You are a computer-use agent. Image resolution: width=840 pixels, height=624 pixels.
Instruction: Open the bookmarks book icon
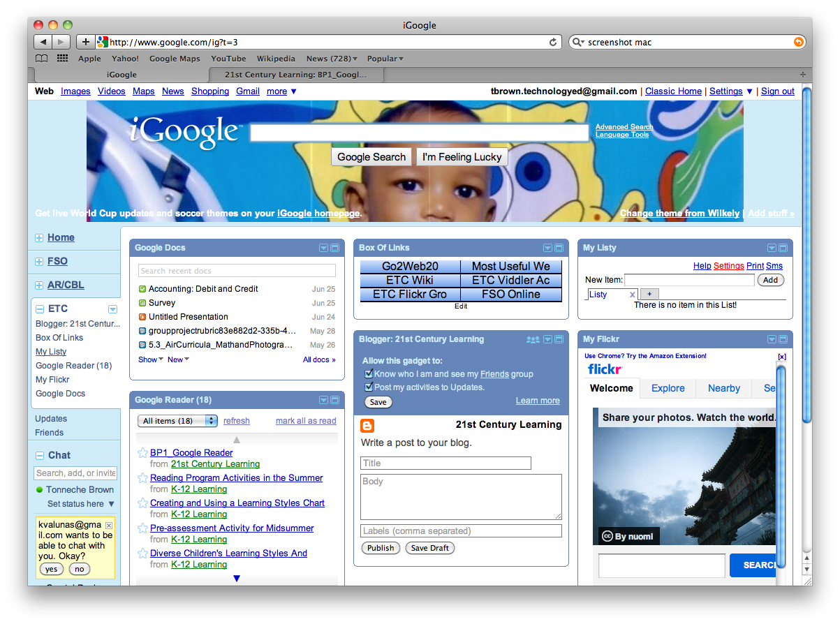[x=42, y=59]
